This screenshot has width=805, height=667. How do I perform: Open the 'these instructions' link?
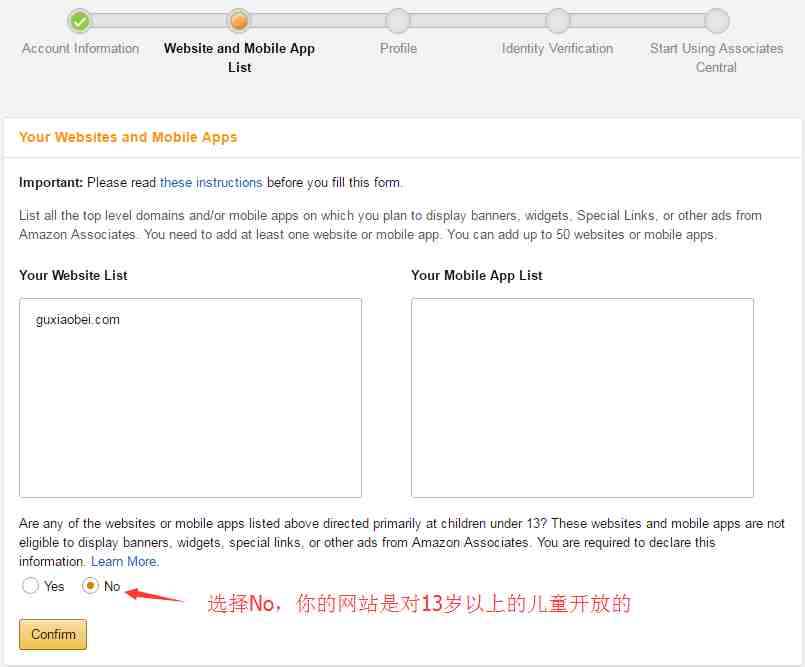click(x=211, y=183)
